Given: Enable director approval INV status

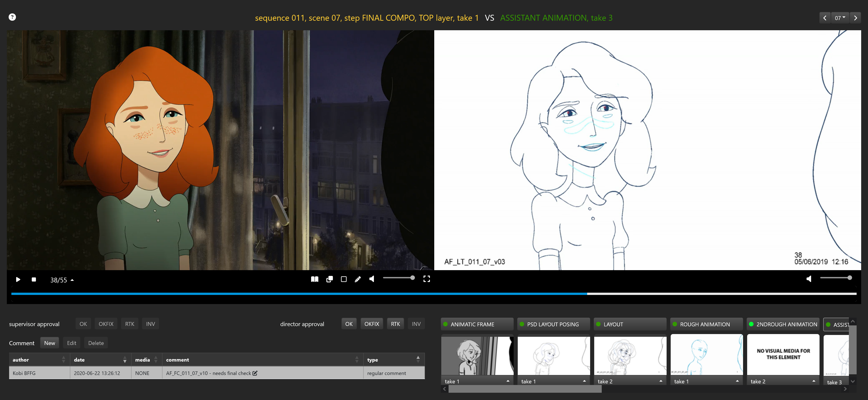Looking at the screenshot, I should tap(416, 324).
